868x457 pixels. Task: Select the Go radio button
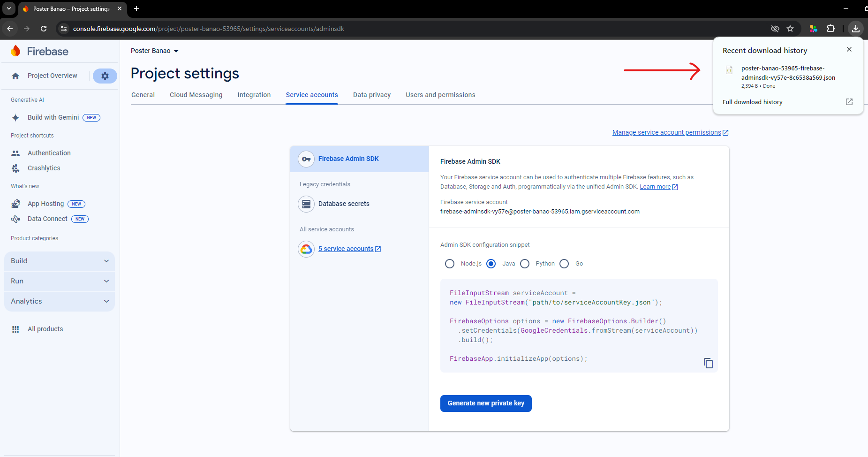tap(564, 264)
